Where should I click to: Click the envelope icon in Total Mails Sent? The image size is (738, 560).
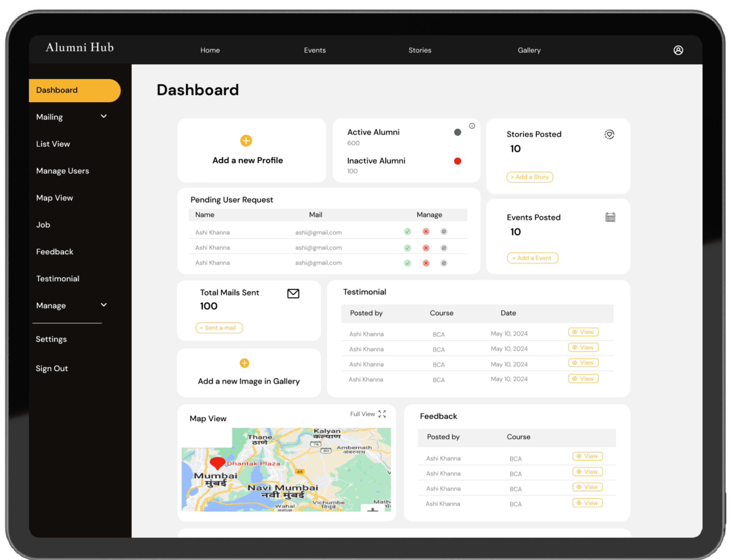(x=293, y=294)
